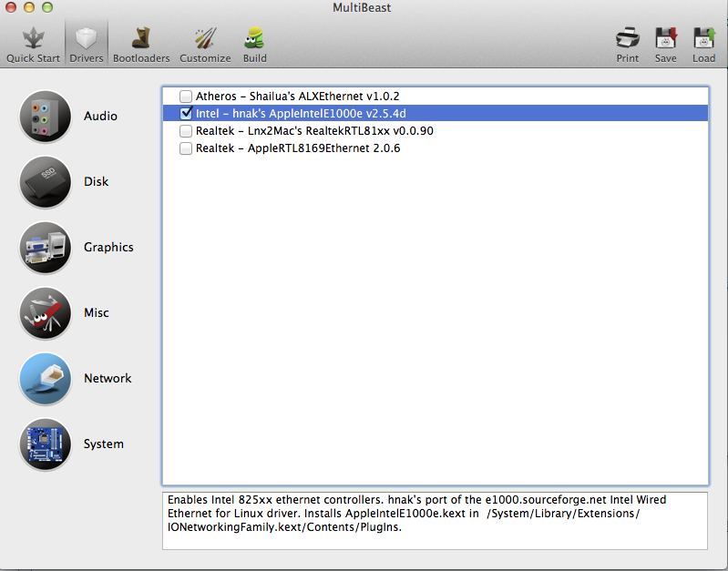
Task: Close the MultiBeast window
Action: (11, 7)
